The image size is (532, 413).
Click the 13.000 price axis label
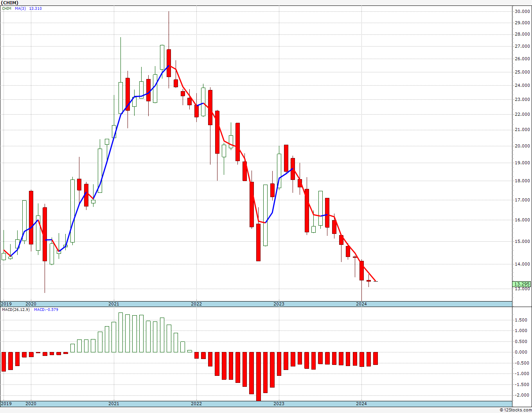tap(523, 289)
